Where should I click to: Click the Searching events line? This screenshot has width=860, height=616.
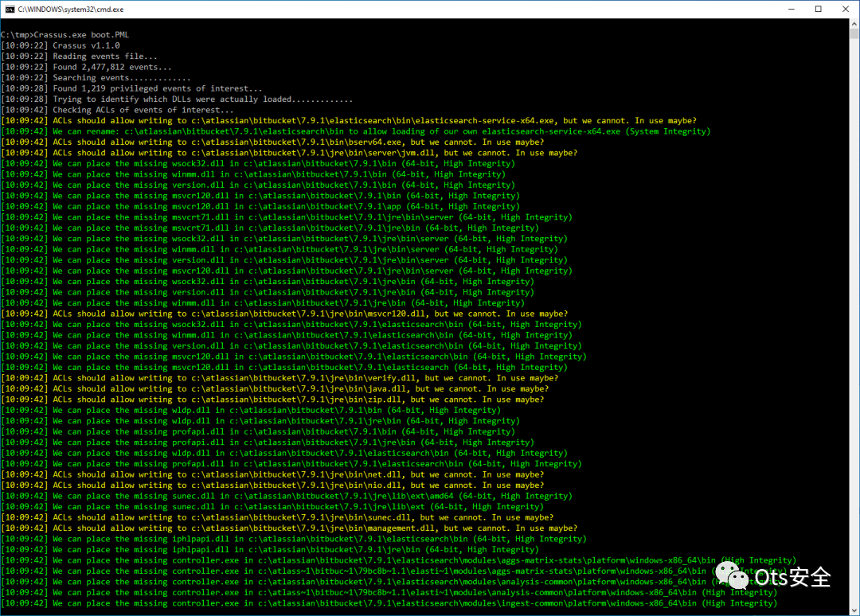[x=96, y=78]
